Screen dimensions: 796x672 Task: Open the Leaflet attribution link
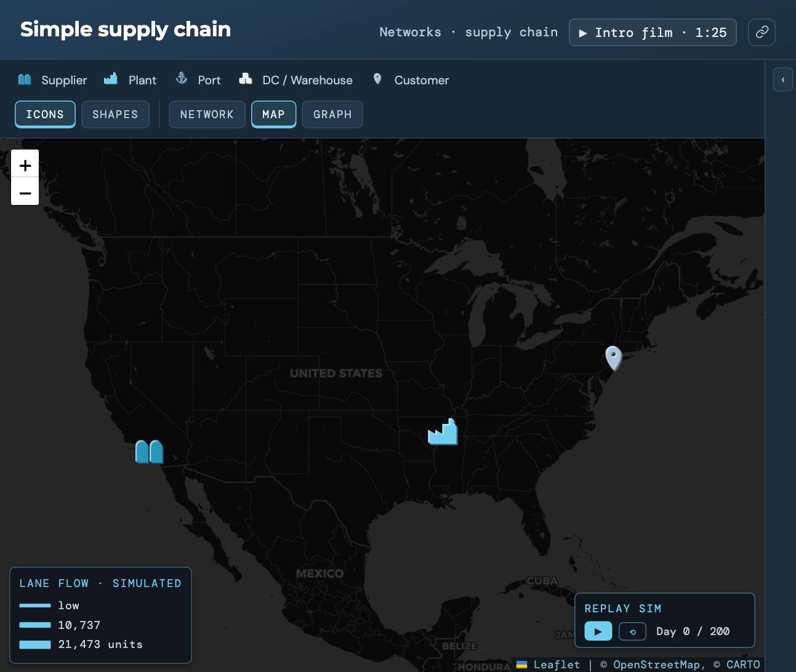coord(557,665)
